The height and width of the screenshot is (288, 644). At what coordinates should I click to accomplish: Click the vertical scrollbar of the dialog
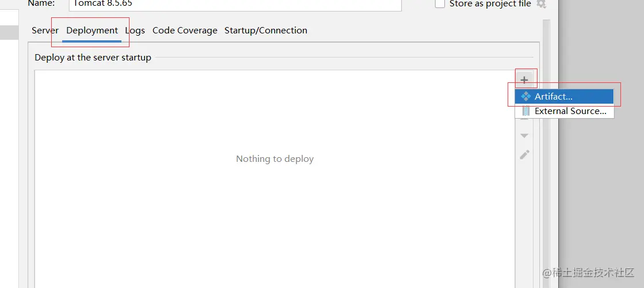pos(546,154)
